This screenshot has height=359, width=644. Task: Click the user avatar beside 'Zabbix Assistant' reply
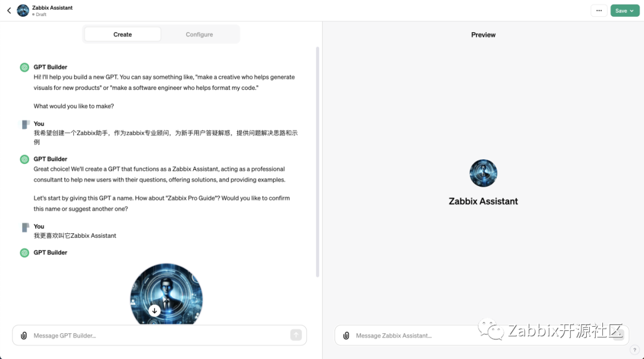point(25,227)
